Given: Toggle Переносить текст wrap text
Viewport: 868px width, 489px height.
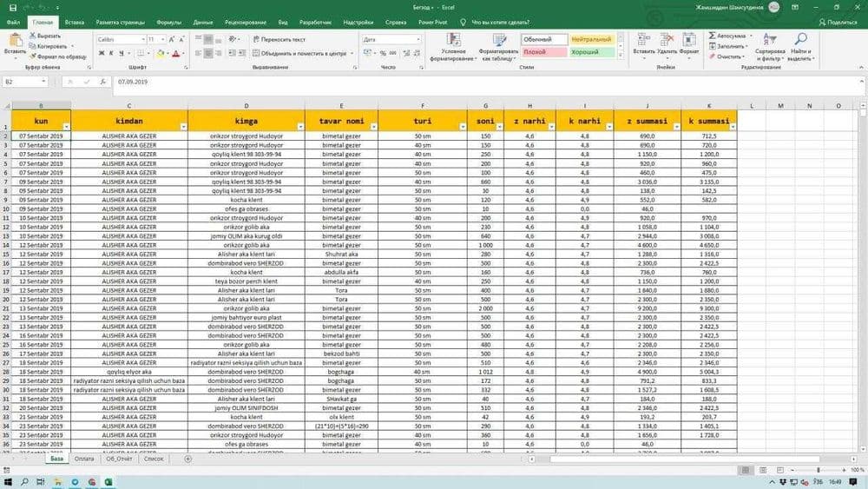Looking at the screenshot, I should 279,39.
